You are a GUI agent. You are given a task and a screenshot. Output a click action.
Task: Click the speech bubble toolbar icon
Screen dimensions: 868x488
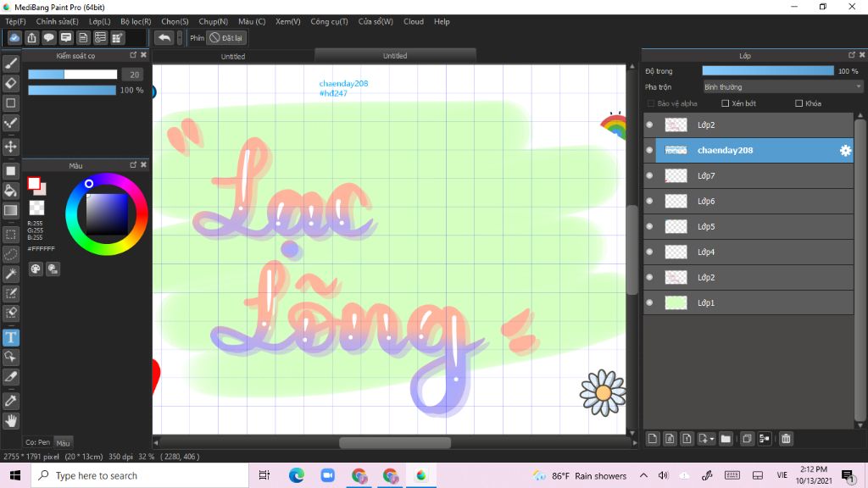48,37
